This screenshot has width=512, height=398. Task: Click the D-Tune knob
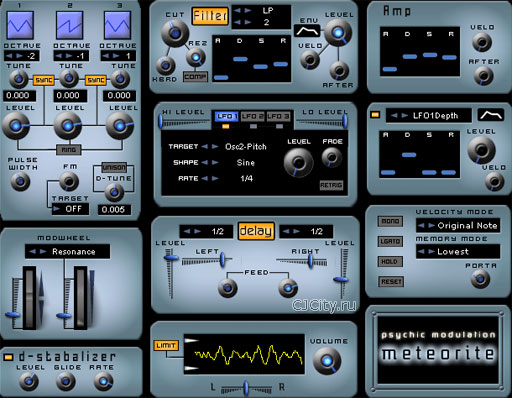coord(114,192)
